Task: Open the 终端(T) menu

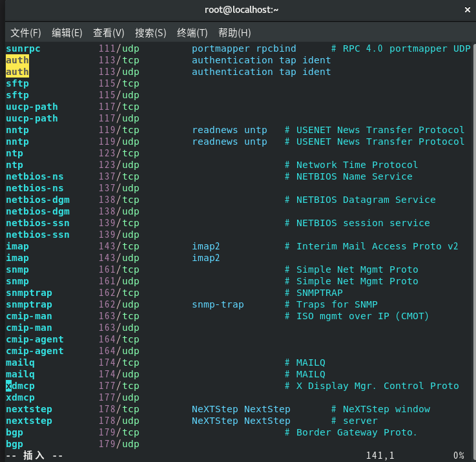Action: tap(192, 33)
